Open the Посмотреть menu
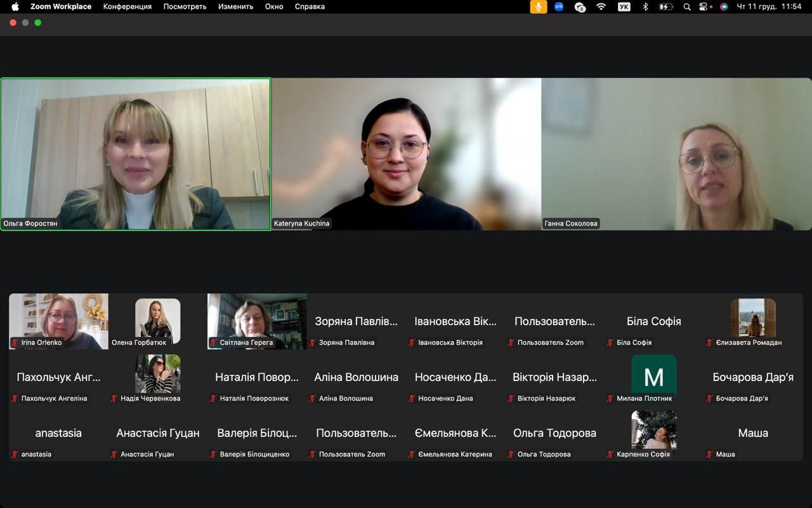The width and height of the screenshot is (812, 508). point(185,6)
